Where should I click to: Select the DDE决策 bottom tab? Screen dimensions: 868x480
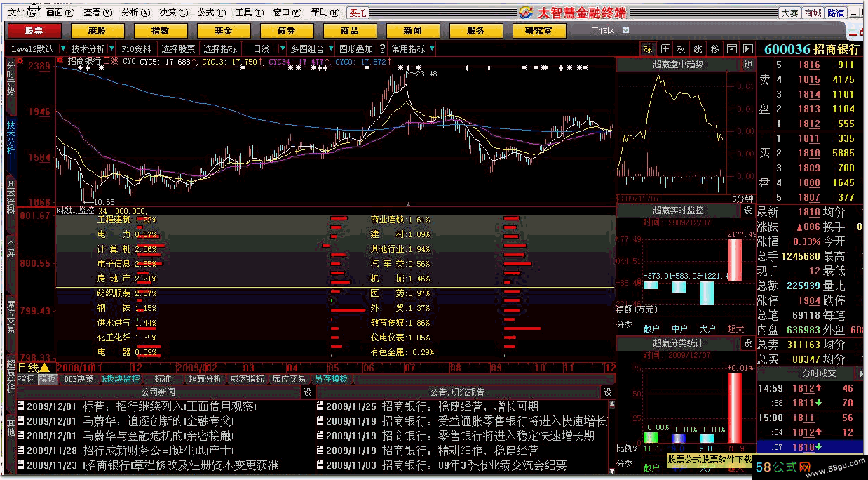(x=79, y=379)
